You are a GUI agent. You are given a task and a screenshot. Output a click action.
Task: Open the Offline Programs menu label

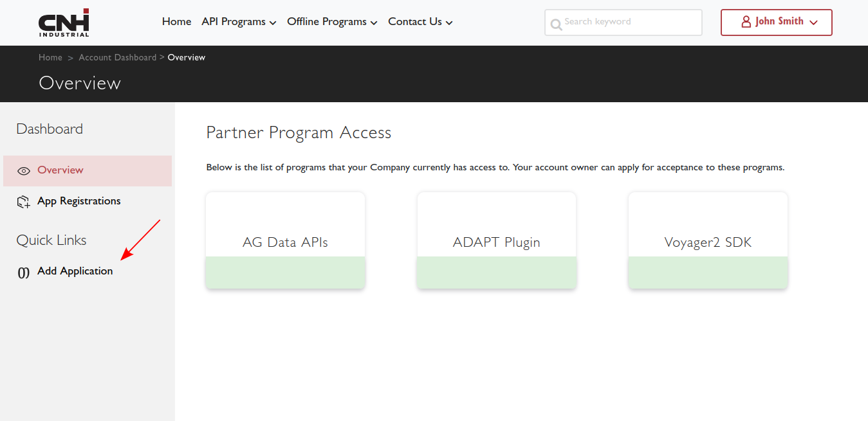(x=327, y=21)
